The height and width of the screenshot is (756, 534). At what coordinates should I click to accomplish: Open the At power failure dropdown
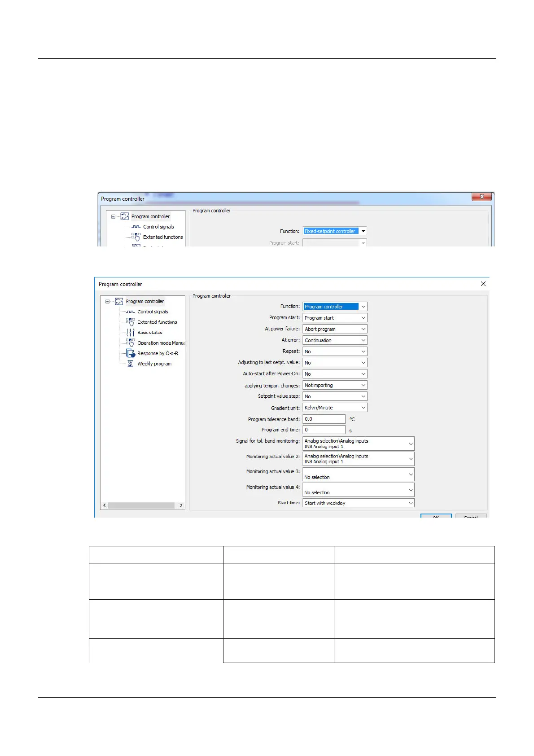363,329
